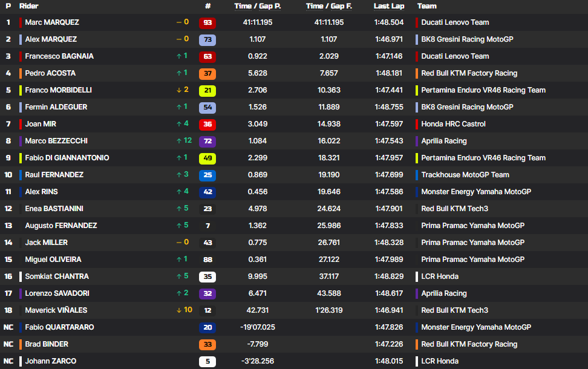The width and height of the screenshot is (588, 369).
Task: Click Marc Marquez's red 93 number badge
Action: pyautogui.click(x=207, y=22)
